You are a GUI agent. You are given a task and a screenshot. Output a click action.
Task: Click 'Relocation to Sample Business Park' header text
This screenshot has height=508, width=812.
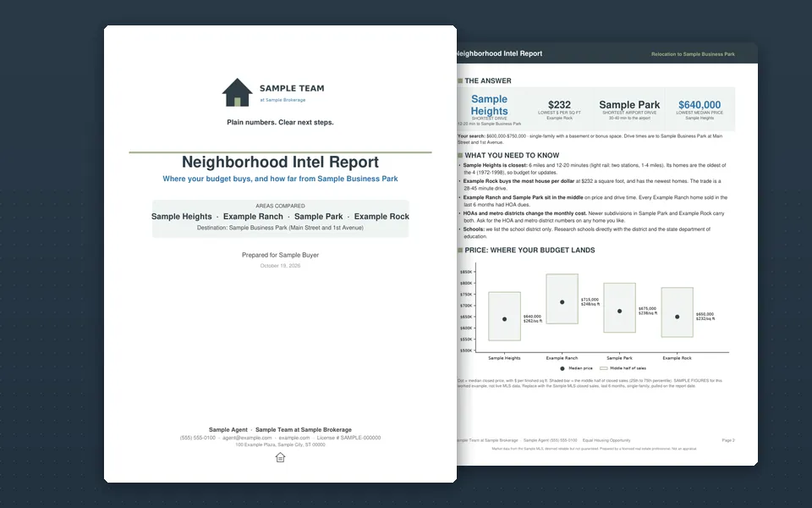coord(693,54)
